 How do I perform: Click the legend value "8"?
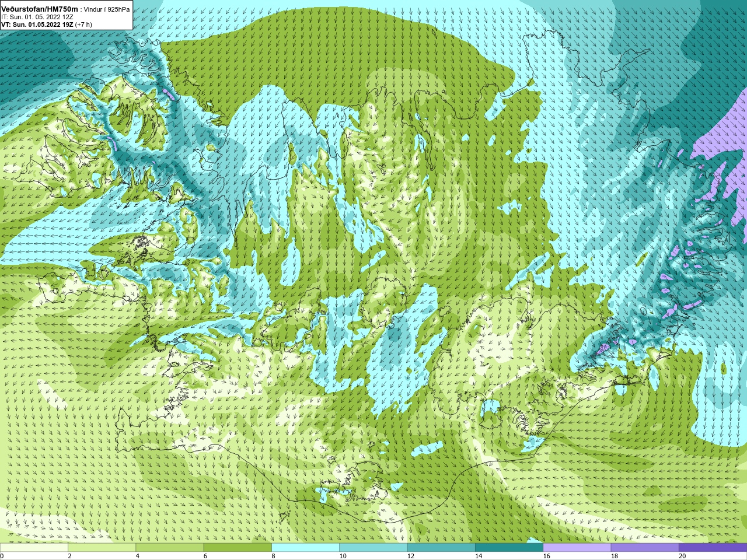273,556
